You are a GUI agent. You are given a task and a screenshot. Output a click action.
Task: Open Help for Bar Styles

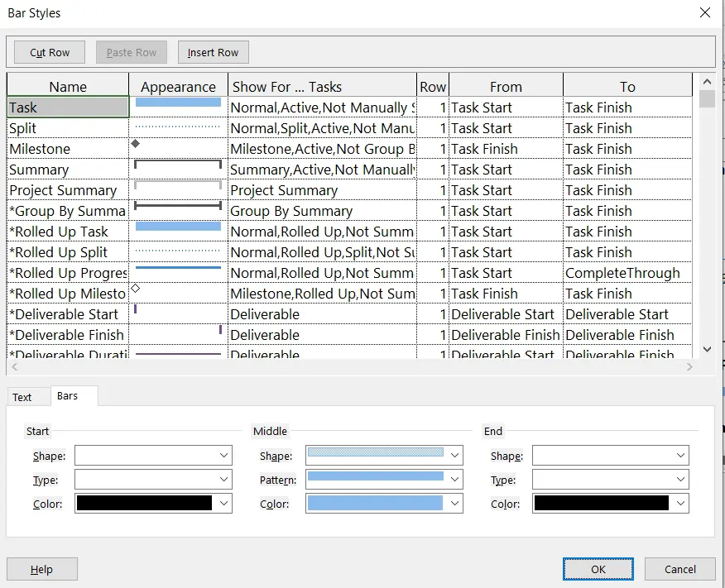(x=41, y=569)
